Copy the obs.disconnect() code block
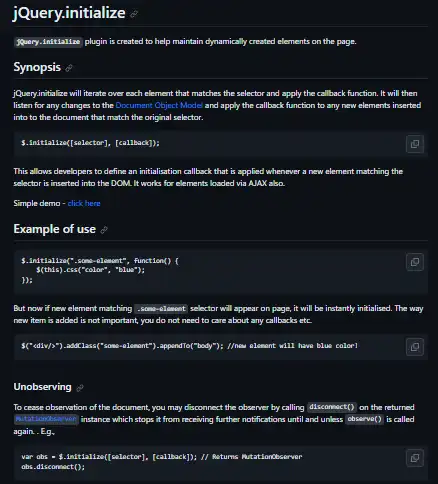 pos(415,458)
